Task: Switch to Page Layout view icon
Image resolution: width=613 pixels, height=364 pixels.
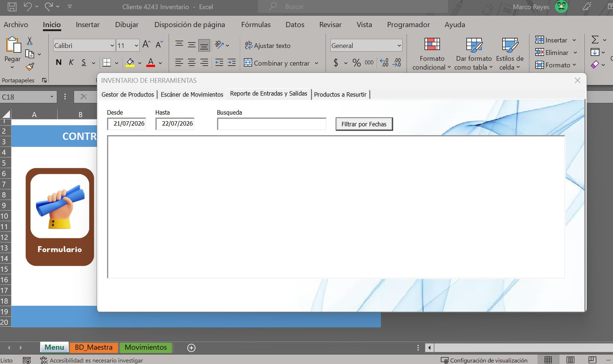Action: coord(571,360)
